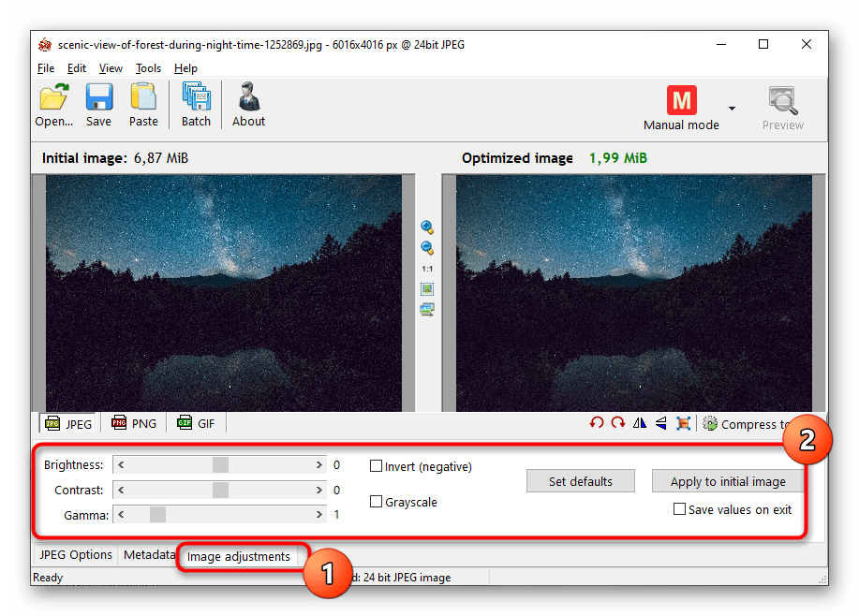Viewport: 859px width, 616px height.
Task: Click the initial image preview
Action: [224, 293]
